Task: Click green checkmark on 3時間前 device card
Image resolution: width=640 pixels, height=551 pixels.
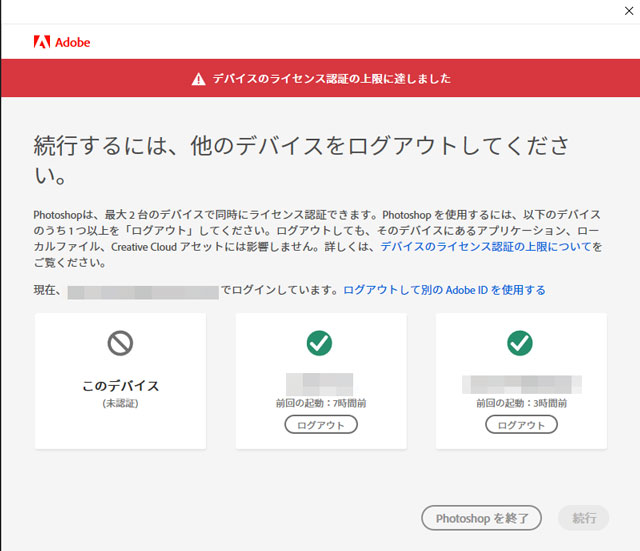Action: point(520,343)
